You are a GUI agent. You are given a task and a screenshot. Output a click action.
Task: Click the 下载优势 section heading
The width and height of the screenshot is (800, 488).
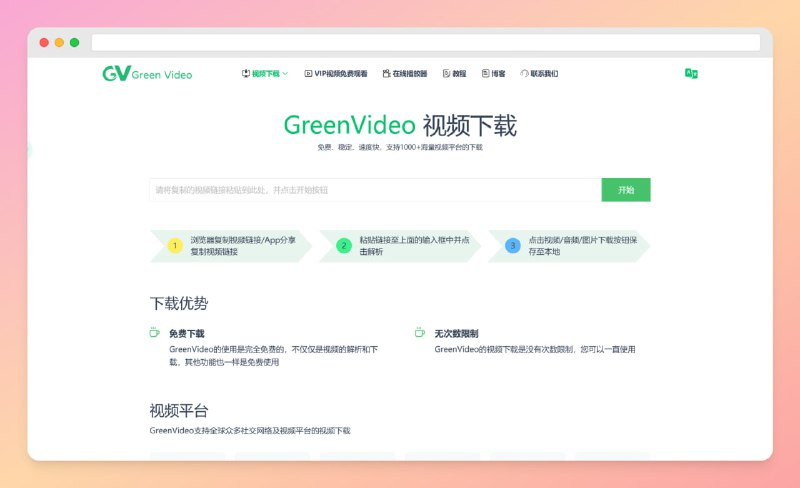tap(179, 303)
